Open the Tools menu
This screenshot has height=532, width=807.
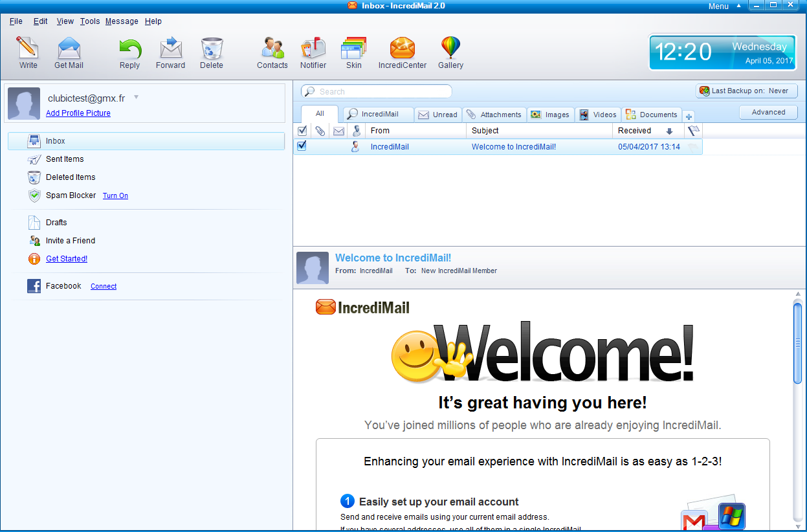click(90, 21)
